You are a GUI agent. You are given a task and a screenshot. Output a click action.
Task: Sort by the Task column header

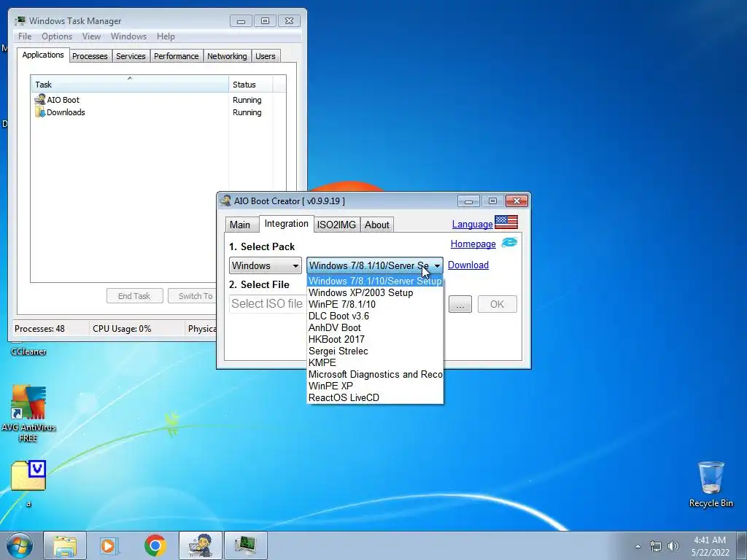point(130,85)
